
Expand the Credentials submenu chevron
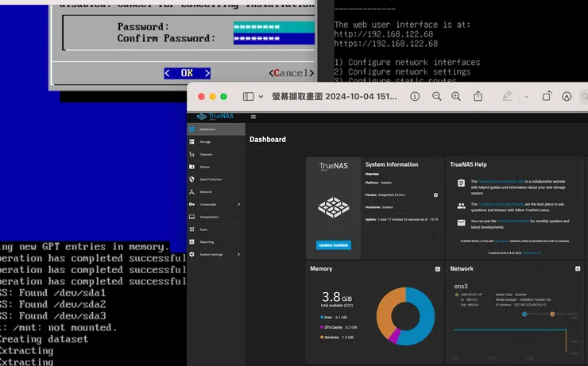coord(239,204)
